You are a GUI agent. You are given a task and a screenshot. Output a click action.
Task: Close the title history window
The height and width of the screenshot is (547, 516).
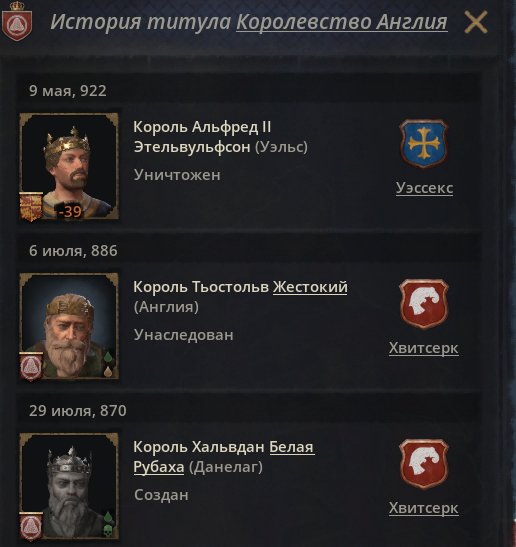(x=476, y=22)
